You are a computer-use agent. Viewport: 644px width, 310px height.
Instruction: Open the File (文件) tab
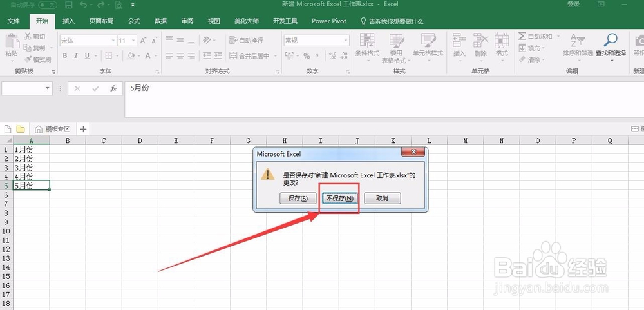click(14, 21)
